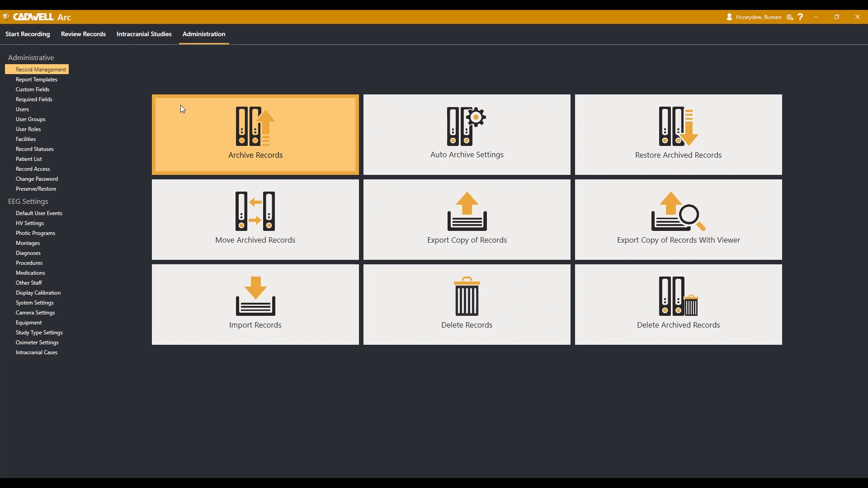Open Delete Archived Records tile

[x=678, y=305]
